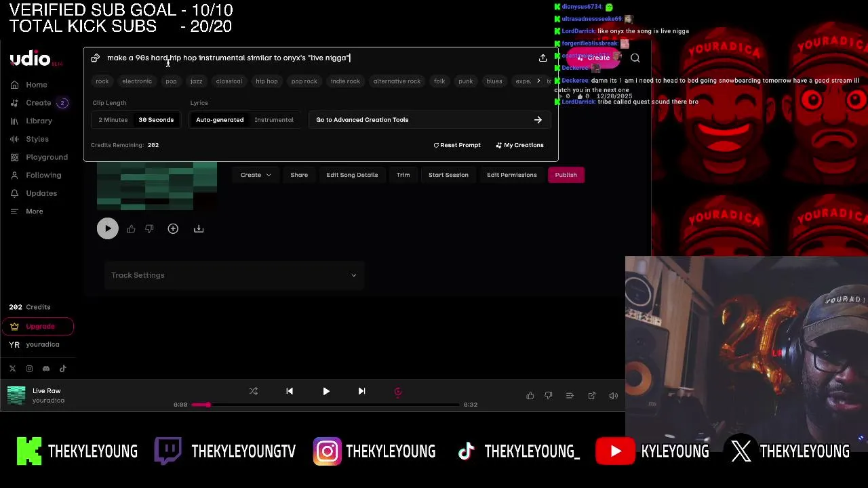Open youradica profile entry
This screenshot has height=488, width=868.
click(x=34, y=344)
